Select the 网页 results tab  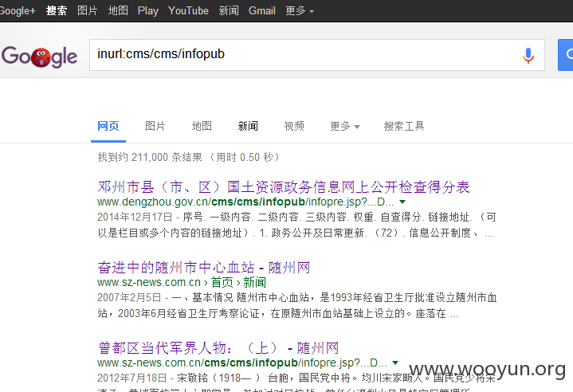coord(108,126)
